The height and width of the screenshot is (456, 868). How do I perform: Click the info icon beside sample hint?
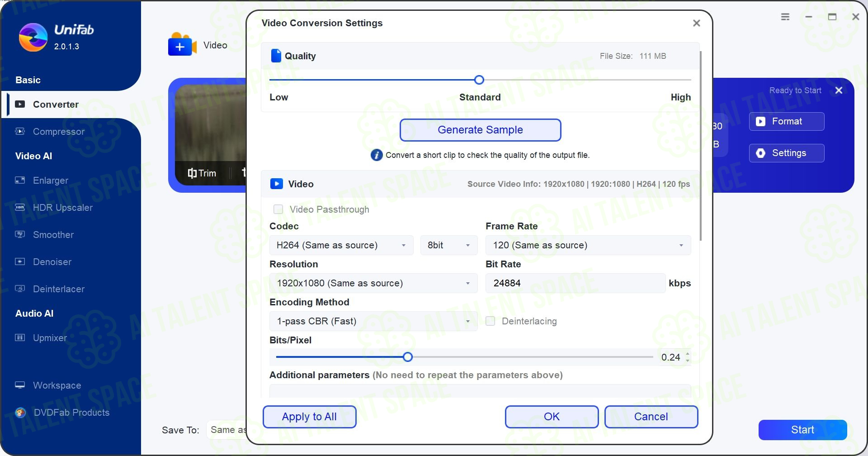click(377, 155)
